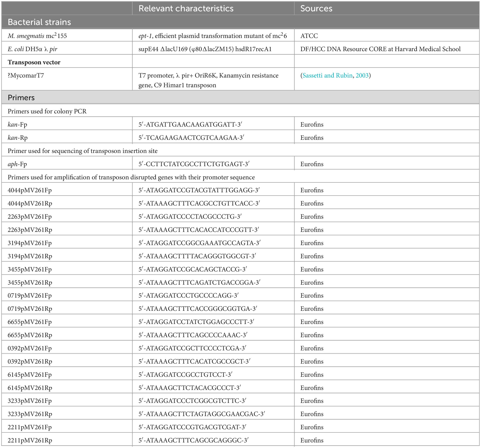This screenshot has height=448, width=481.
Task: Select sequence '5′-ATGATTGAACAAGATGGATT-3′'
Action: [190, 124]
